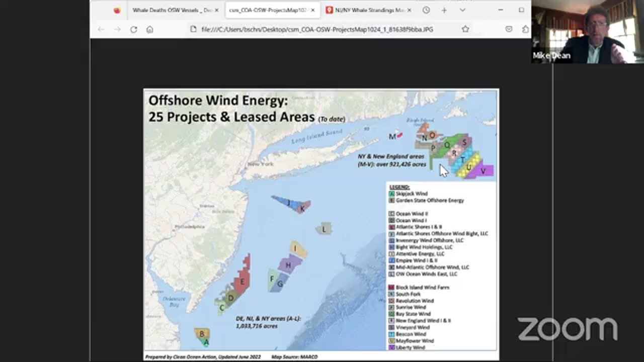644x362 pixels.
Task: Click 'Empire Wind I & II' legend text
Action: (416, 260)
